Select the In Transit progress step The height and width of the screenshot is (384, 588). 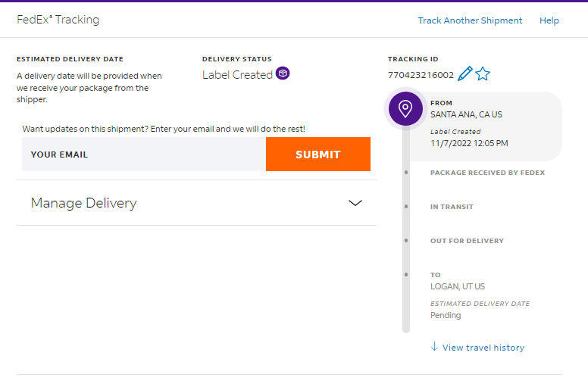point(452,207)
